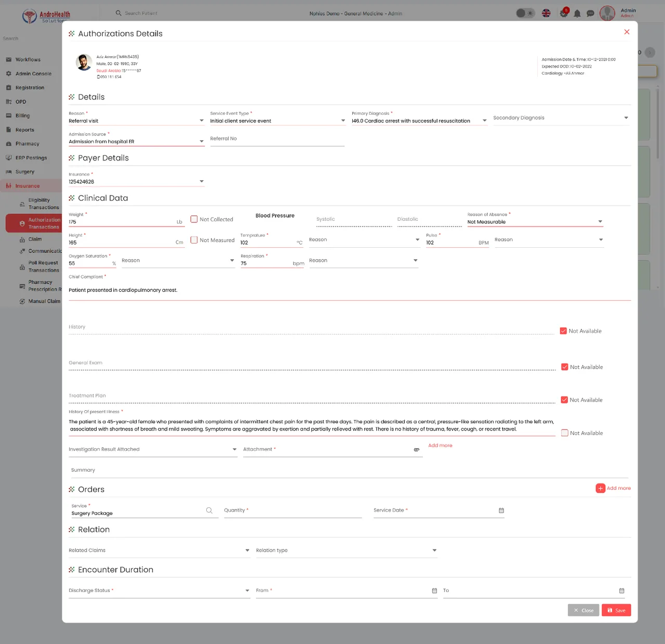Open the calendar for the From date
665x644 pixels.
(435, 591)
